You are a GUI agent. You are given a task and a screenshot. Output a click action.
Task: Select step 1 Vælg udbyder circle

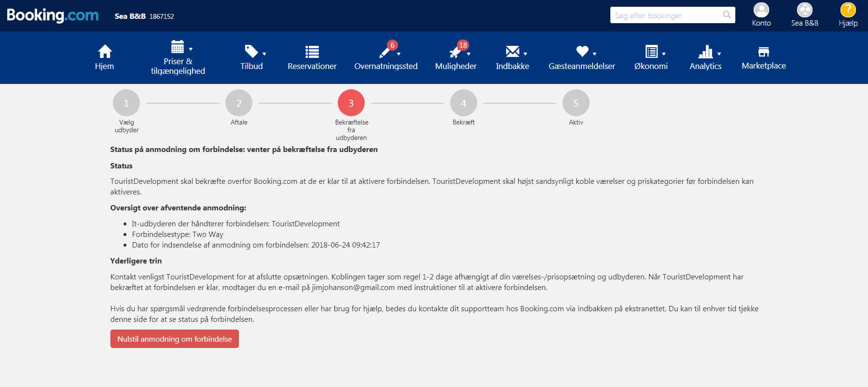click(126, 103)
